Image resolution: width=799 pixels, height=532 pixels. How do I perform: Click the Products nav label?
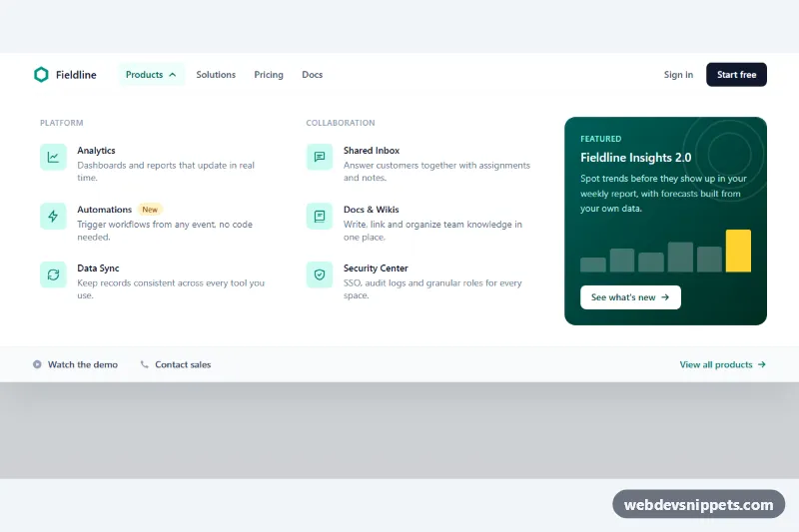point(144,75)
